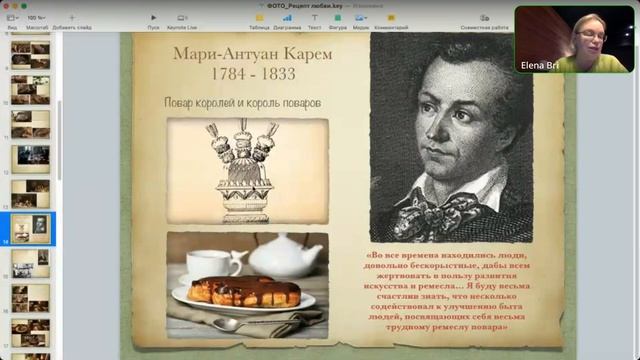640x360 pixels.
Task: Open the Вид (View) menu button
Action: pos(12,18)
